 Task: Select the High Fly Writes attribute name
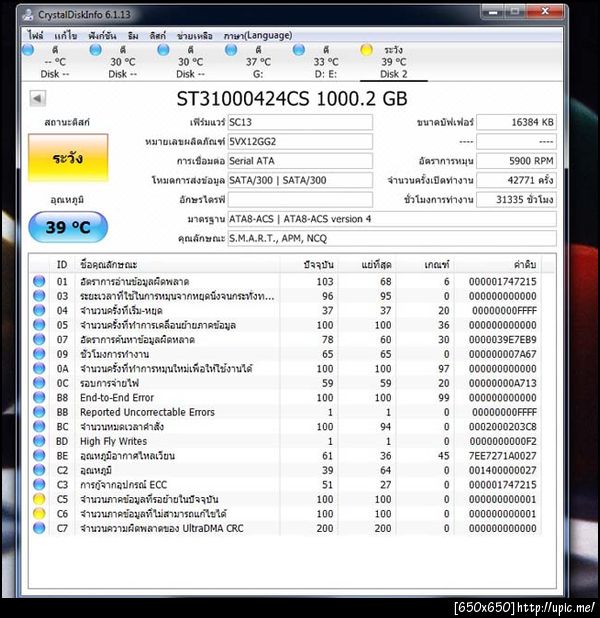point(114,441)
